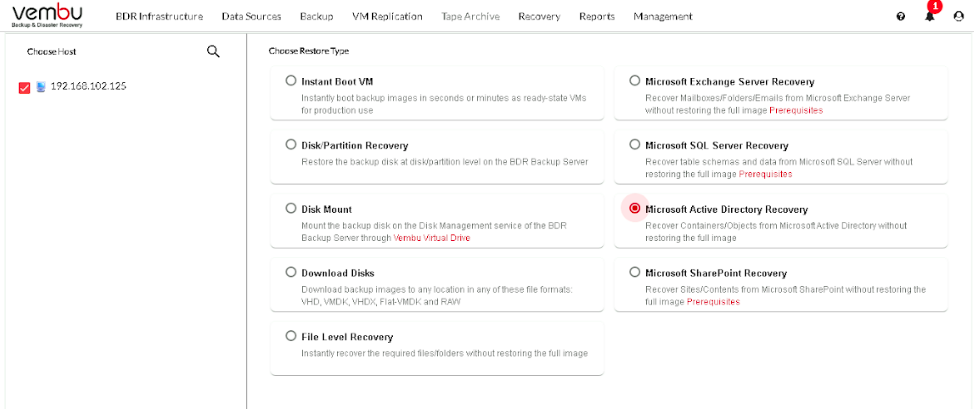
Task: Pick the File Level Recovery radio button
Action: [291, 336]
